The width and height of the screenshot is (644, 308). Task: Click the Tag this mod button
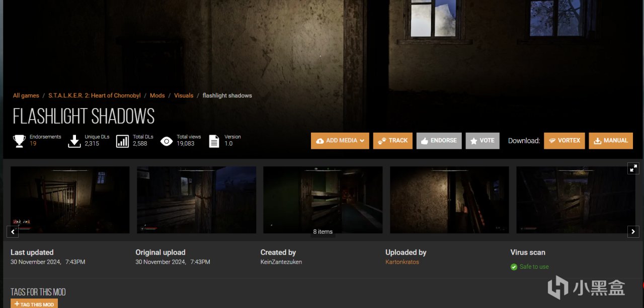tap(34, 304)
